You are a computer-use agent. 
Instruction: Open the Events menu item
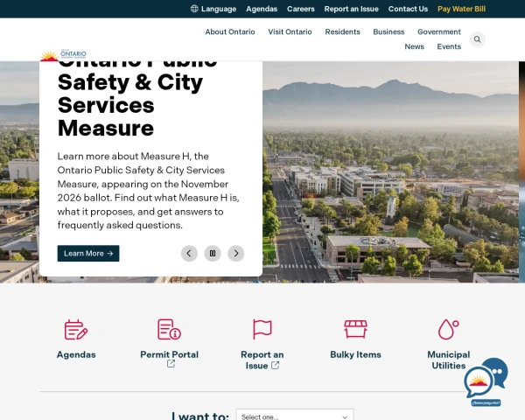(x=449, y=46)
